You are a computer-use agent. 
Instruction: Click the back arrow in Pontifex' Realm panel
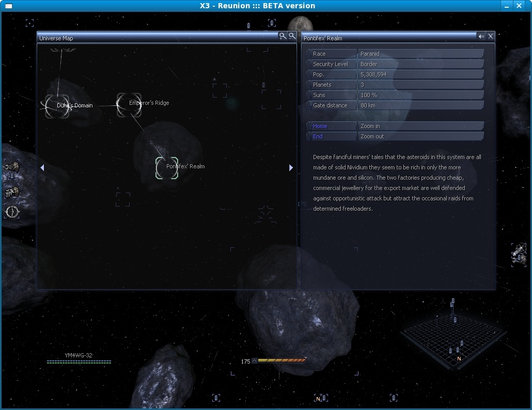pyautogui.click(x=481, y=36)
